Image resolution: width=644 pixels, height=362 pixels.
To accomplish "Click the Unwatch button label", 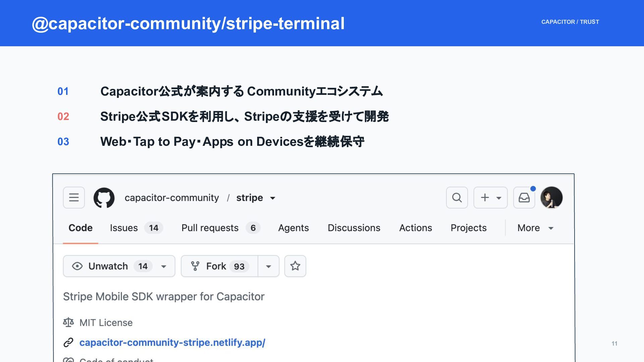I will coord(108,266).
